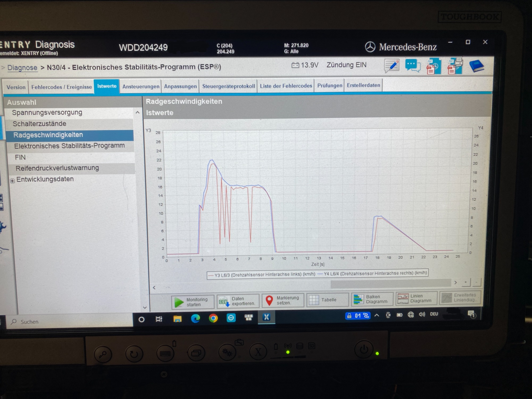Click the volume speaker tray icon
This screenshot has height=399, width=532.
tap(422, 314)
